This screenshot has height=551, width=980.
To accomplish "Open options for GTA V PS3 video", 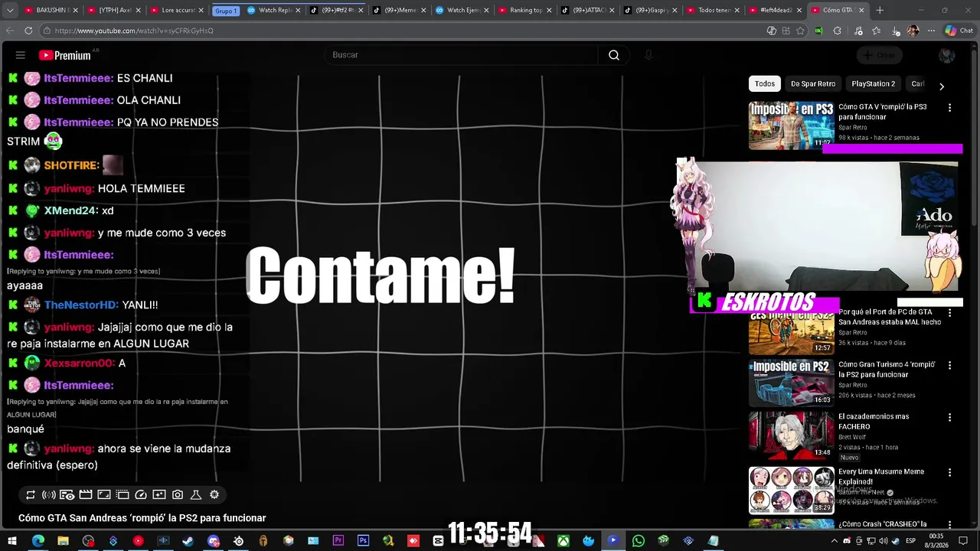I will [x=950, y=109].
